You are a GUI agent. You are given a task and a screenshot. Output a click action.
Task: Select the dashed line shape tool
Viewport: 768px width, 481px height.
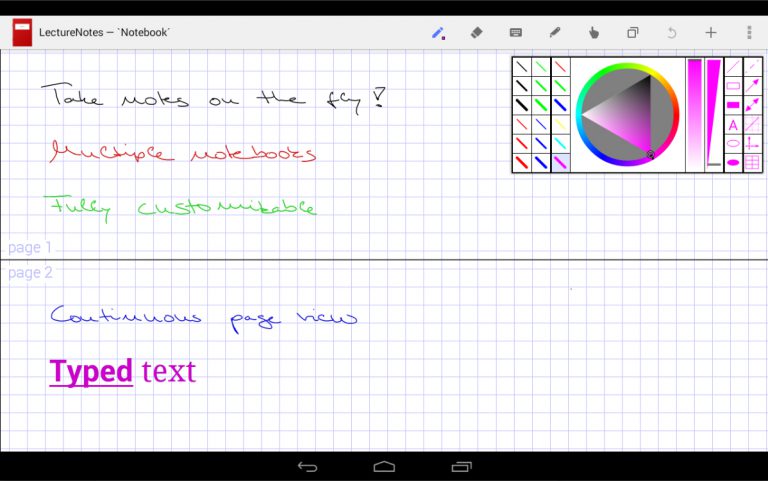pyautogui.click(x=752, y=66)
